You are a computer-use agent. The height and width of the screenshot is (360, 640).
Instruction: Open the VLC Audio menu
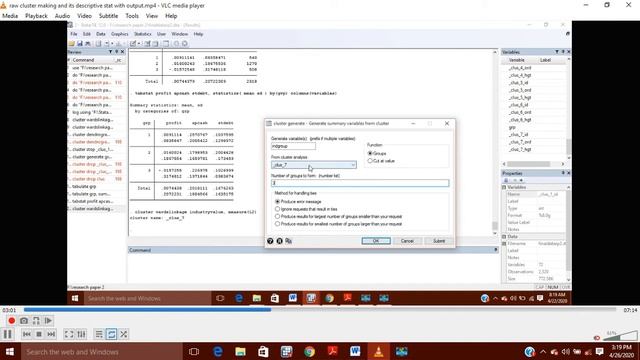[x=62, y=16]
